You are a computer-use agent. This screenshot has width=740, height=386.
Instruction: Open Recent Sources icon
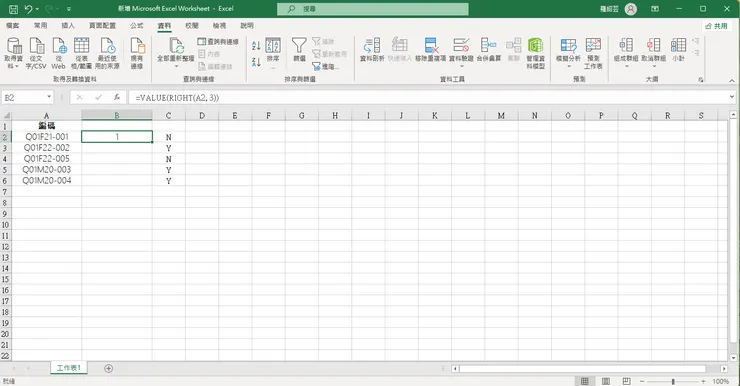pyautogui.click(x=108, y=46)
